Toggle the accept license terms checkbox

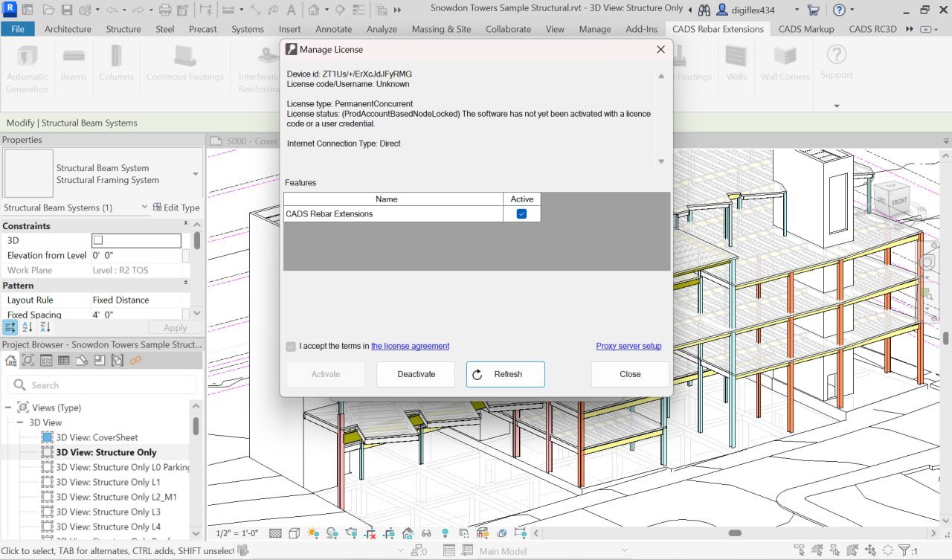tap(291, 347)
